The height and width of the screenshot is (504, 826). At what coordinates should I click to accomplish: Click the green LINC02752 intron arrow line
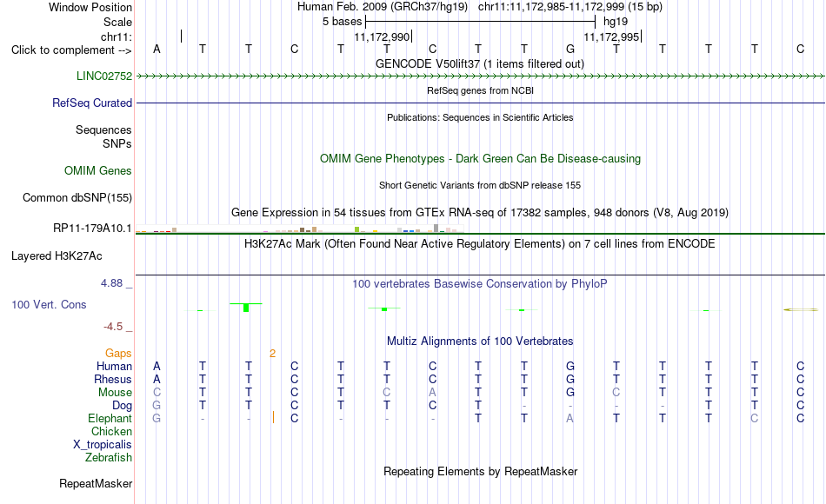coord(480,76)
